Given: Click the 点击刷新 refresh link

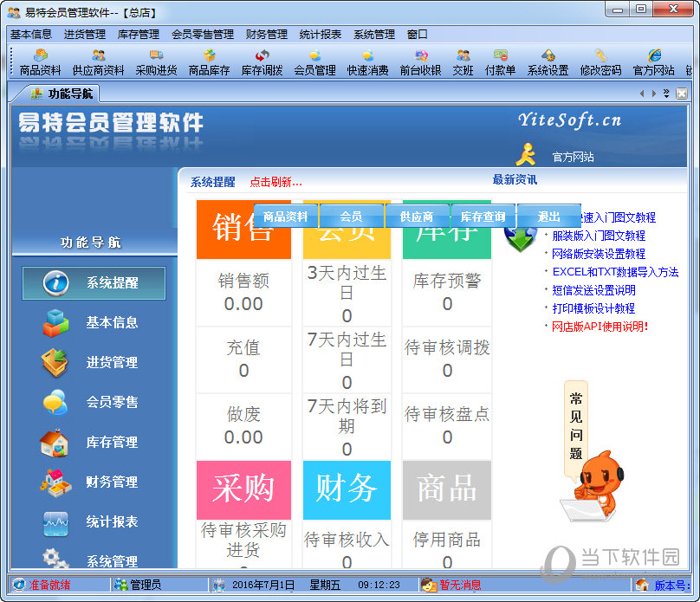Looking at the screenshot, I should [x=275, y=182].
